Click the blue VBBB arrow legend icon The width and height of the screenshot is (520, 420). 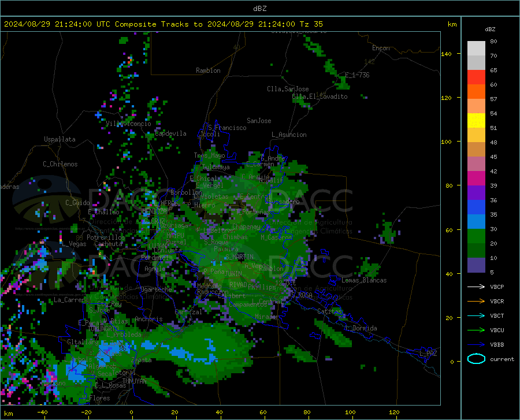(x=476, y=345)
